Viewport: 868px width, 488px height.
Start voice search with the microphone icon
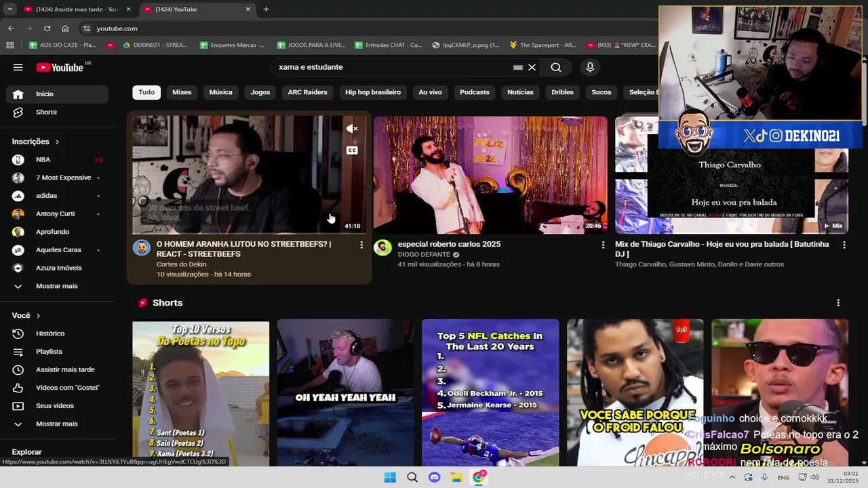(590, 67)
